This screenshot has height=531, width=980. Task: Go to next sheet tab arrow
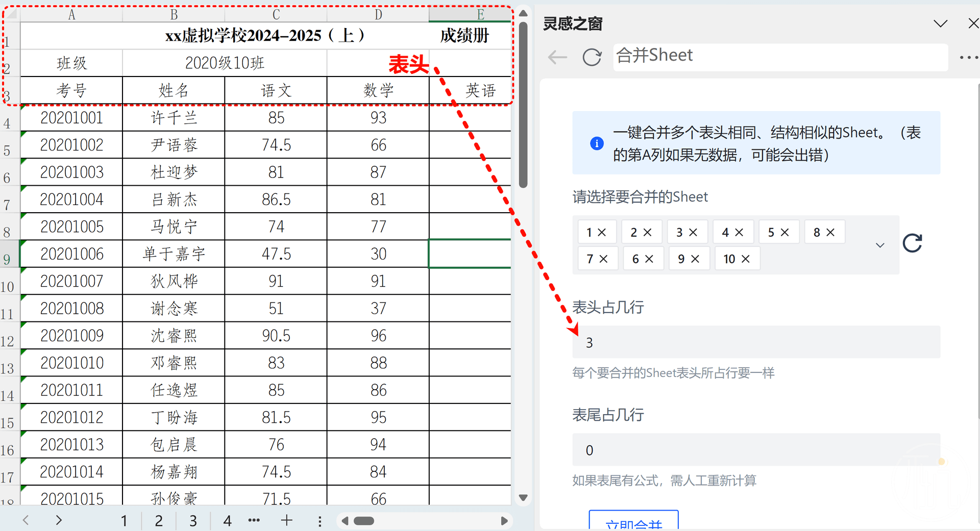tap(59, 520)
